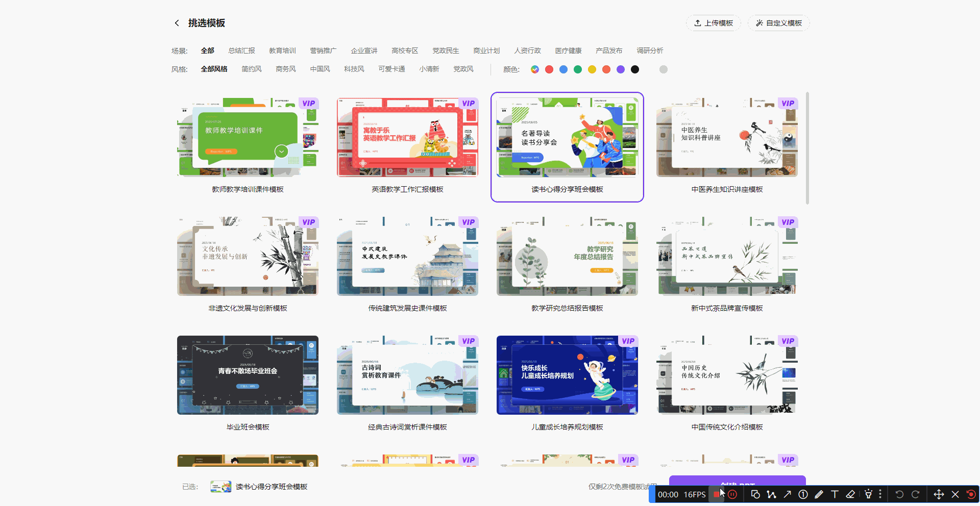
Task: Select the 可爱卡通 style filter
Action: coord(391,69)
